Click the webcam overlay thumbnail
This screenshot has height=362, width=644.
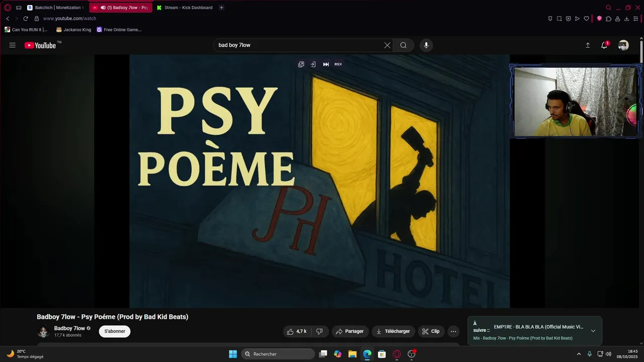click(576, 102)
